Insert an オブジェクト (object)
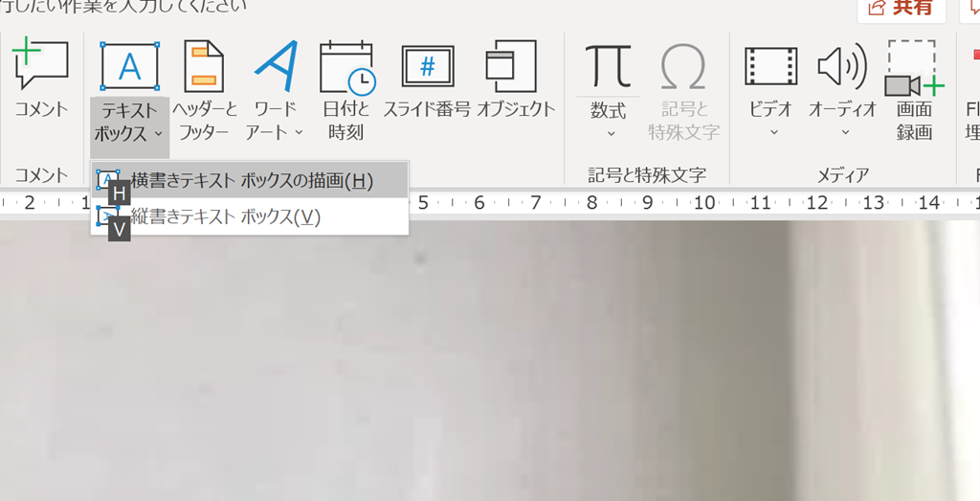This screenshot has width=980, height=501. [514, 65]
